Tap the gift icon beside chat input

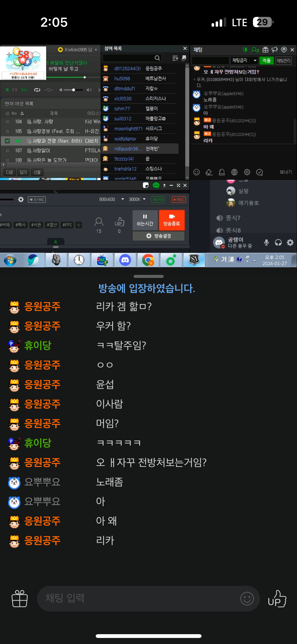click(x=20, y=598)
